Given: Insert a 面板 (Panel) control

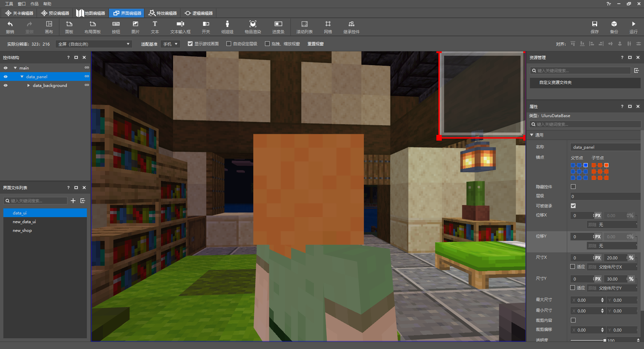Looking at the screenshot, I should [x=69, y=27].
